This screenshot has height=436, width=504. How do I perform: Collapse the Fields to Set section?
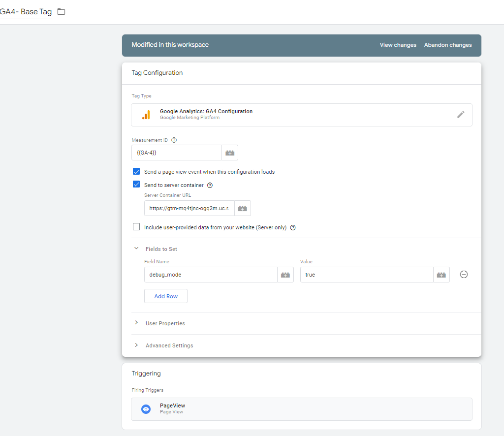pos(136,249)
